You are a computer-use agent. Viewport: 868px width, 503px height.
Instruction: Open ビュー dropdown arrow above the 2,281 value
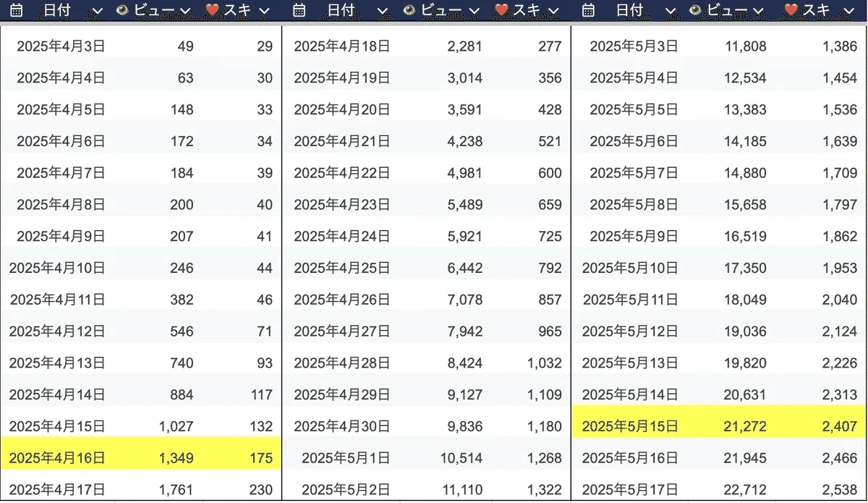473,11
